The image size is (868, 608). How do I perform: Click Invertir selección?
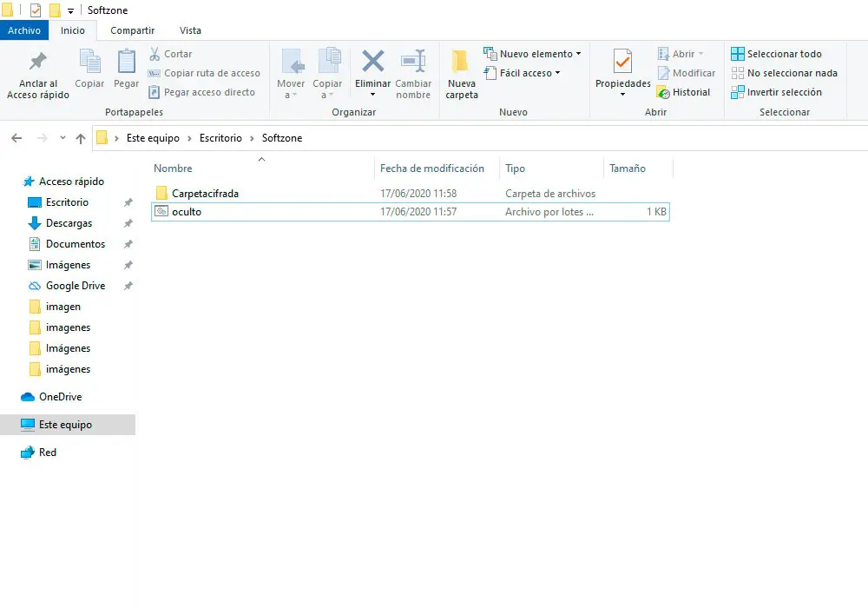776,92
